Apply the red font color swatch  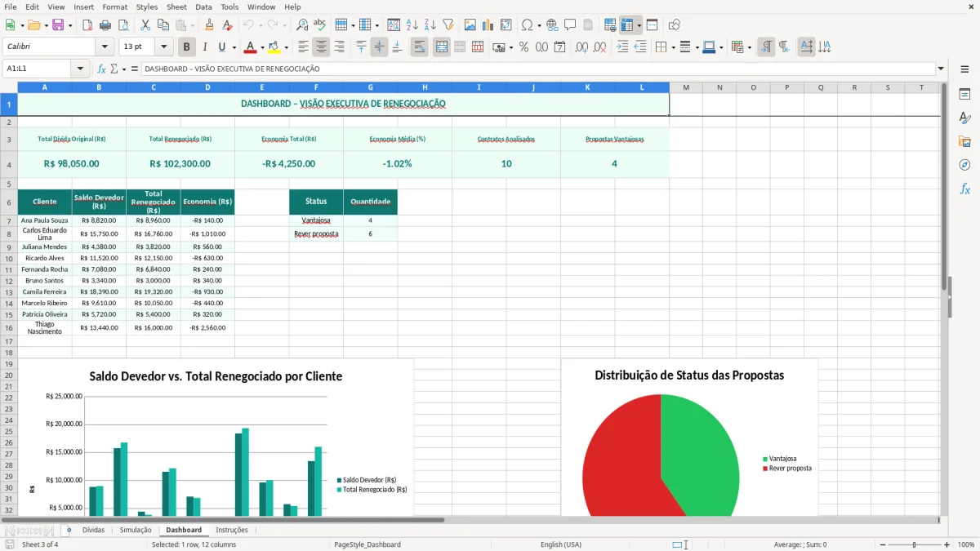tap(251, 47)
